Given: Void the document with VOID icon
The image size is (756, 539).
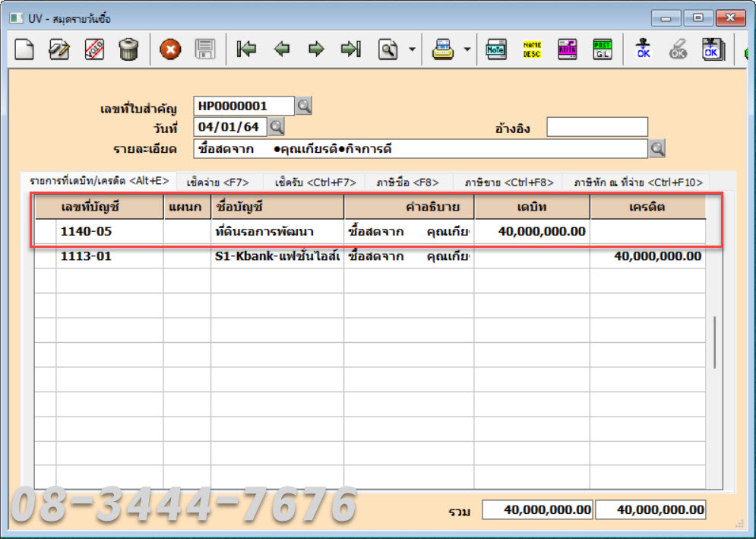Looking at the screenshot, I should point(94,49).
